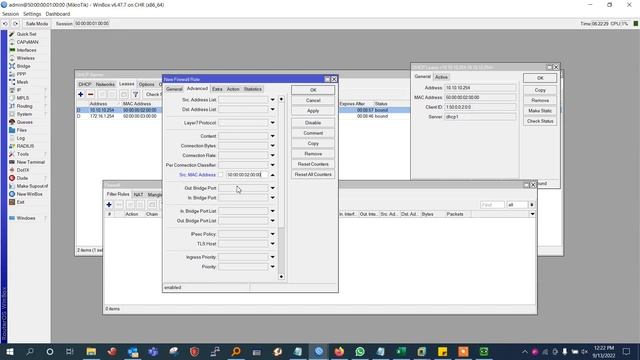The width and height of the screenshot is (640, 360).
Task: Open Dot1X in the sidebar
Action: coord(23,170)
